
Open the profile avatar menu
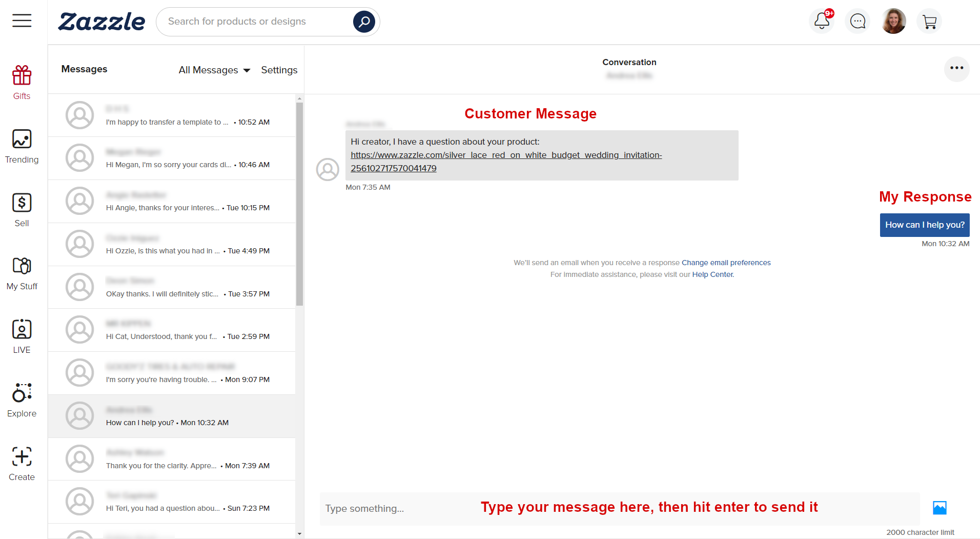click(x=893, y=22)
